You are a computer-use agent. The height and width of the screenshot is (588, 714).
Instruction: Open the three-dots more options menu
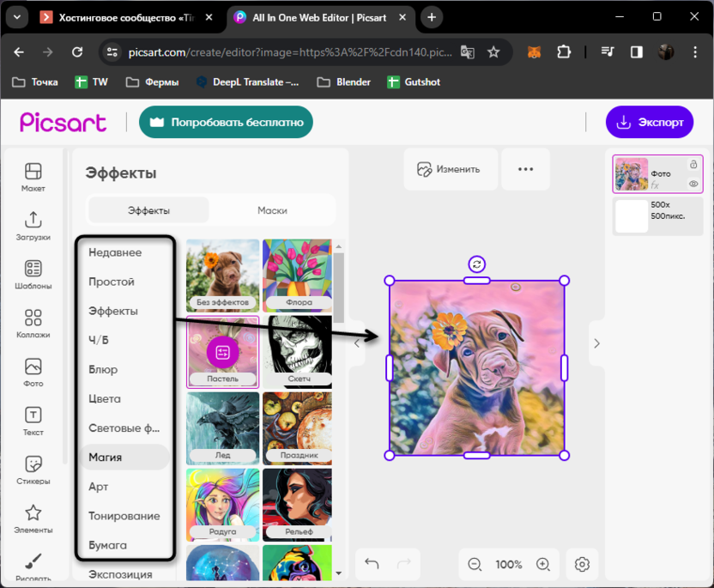(x=525, y=169)
